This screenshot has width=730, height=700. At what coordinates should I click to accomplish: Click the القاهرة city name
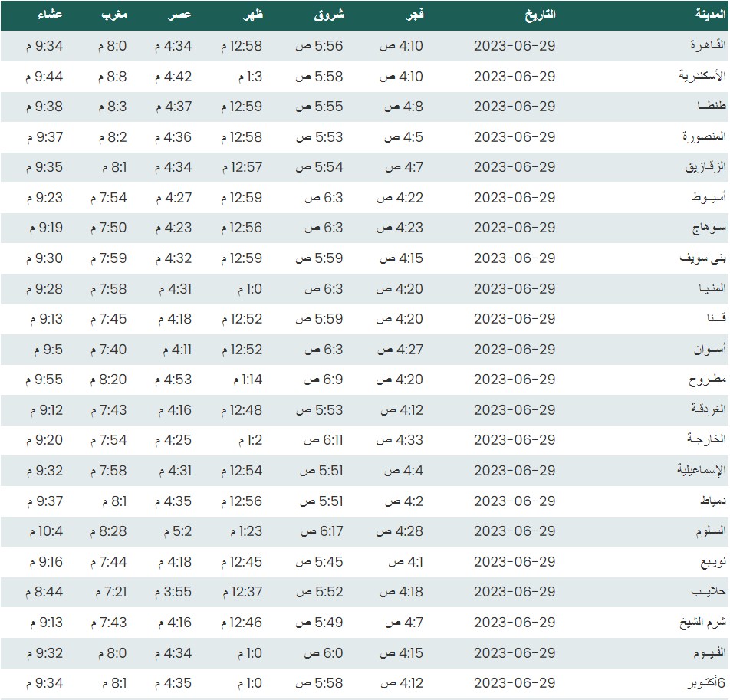705,46
